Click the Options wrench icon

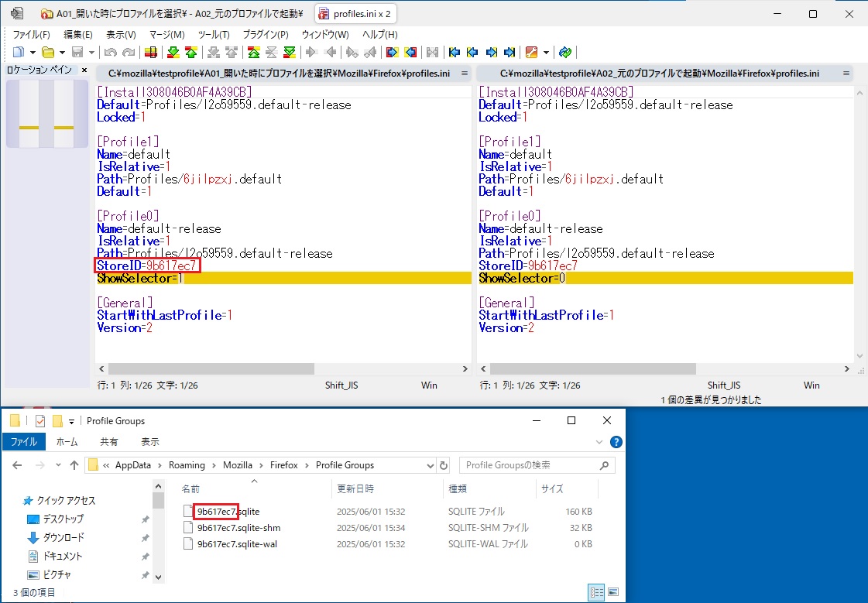(x=531, y=53)
